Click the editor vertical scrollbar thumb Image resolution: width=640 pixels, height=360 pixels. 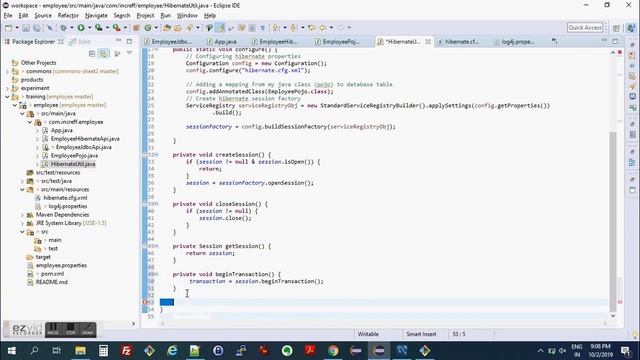[x=613, y=222]
